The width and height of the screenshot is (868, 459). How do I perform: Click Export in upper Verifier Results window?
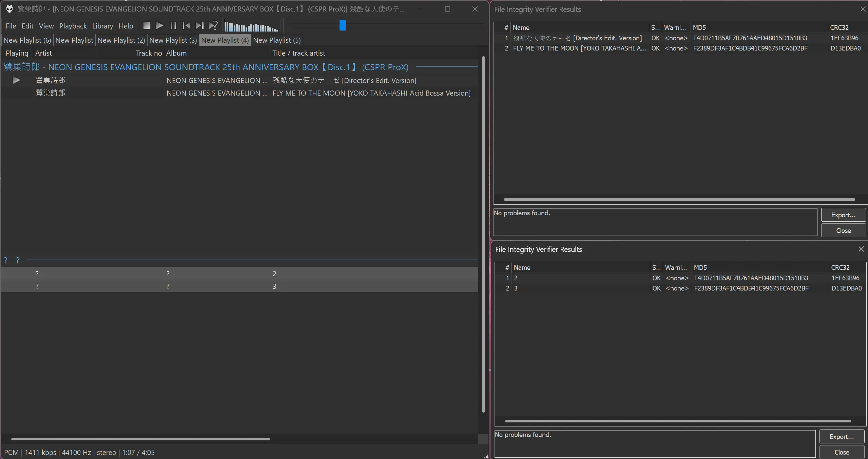coord(843,215)
